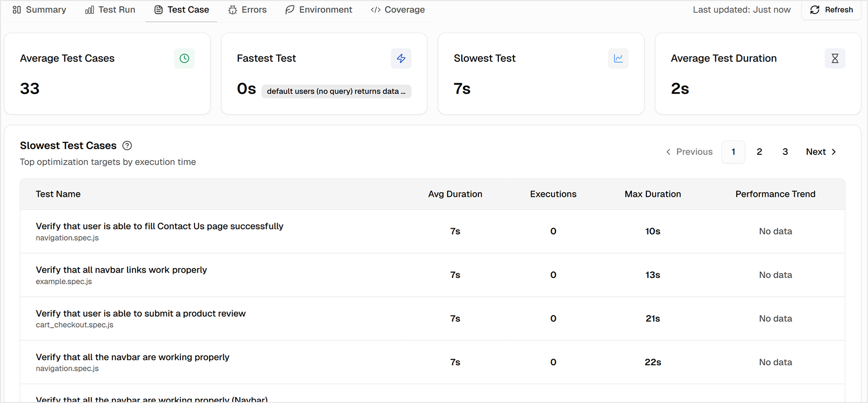Click the Executions column header
Viewport: 868px width, 403px height.
553,194
